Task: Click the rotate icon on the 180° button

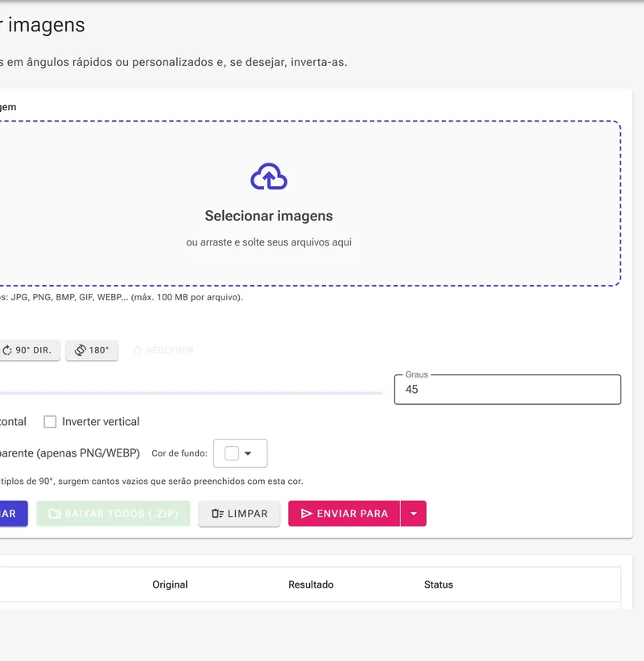Action: click(x=80, y=350)
